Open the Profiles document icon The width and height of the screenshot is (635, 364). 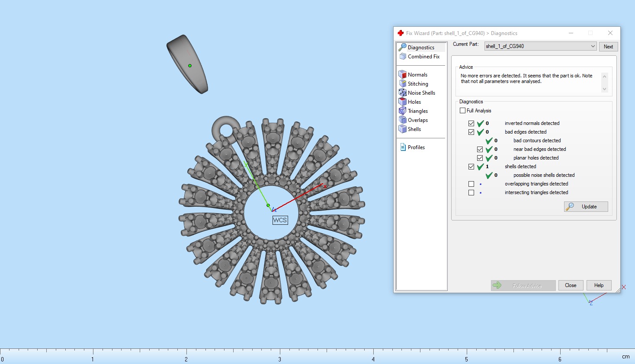click(x=402, y=147)
